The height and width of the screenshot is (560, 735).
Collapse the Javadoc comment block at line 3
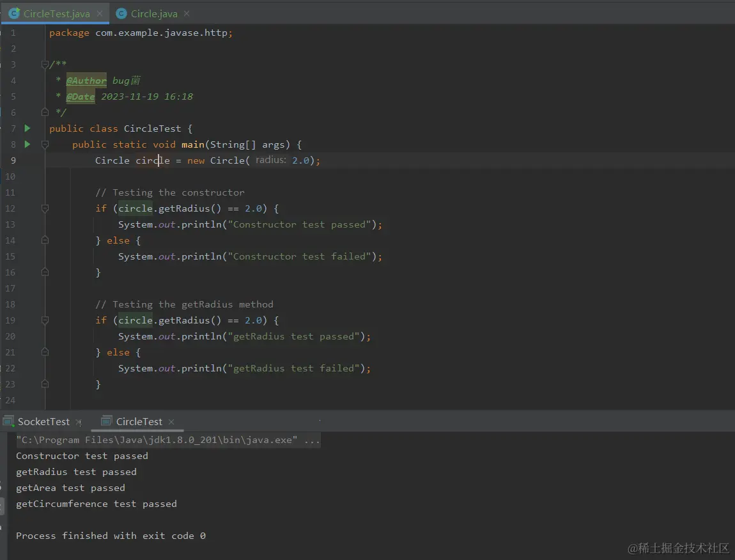point(45,65)
